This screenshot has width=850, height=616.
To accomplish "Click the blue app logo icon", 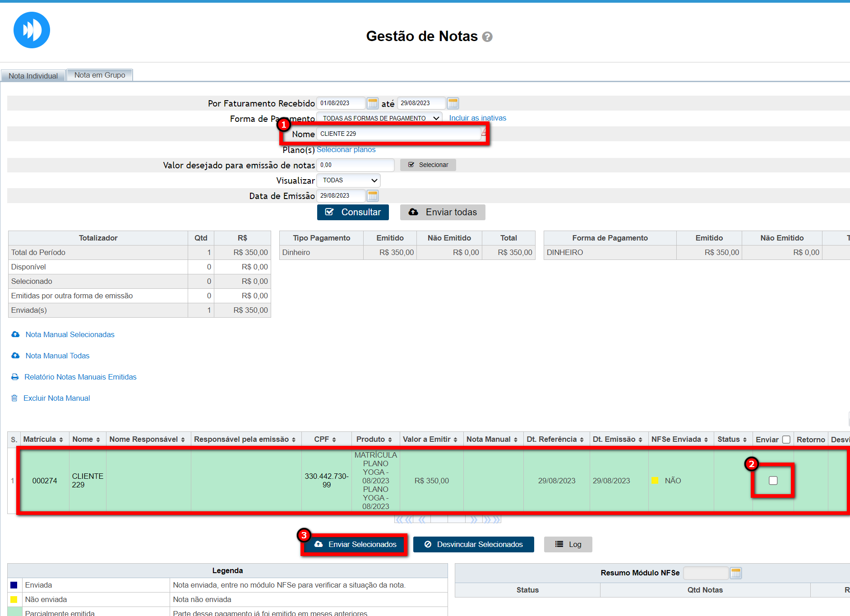I will 32,30.
